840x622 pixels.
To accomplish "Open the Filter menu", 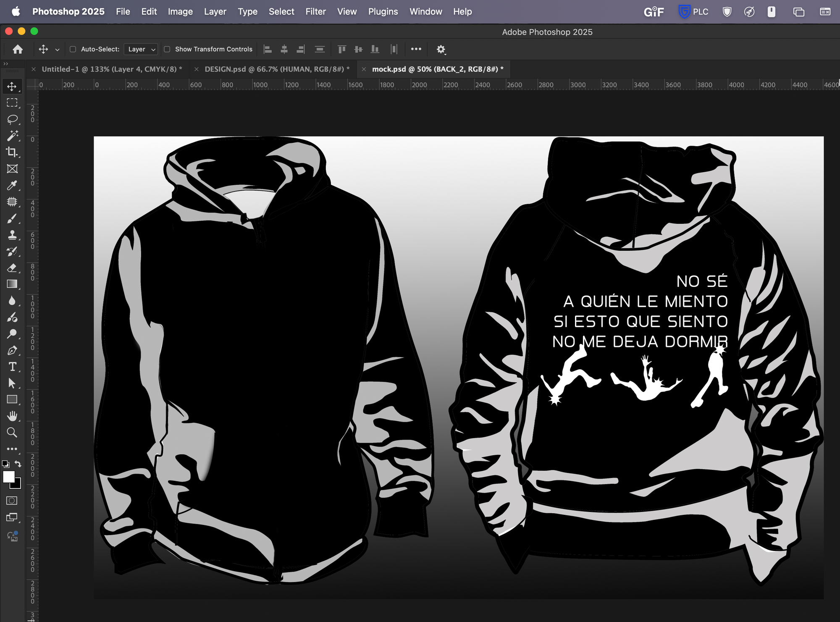I will [315, 12].
